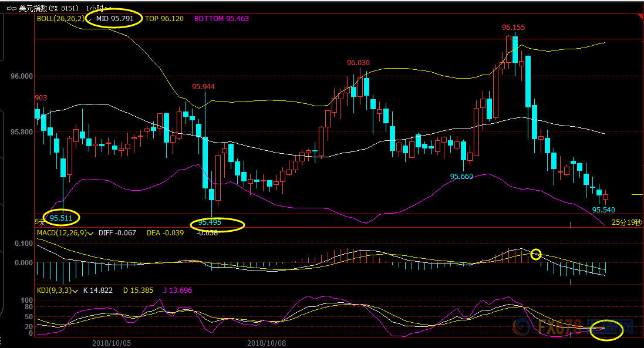The width and height of the screenshot is (644, 348).
Task: Click the KDJ axis label 50
Action: click(x=29, y=317)
